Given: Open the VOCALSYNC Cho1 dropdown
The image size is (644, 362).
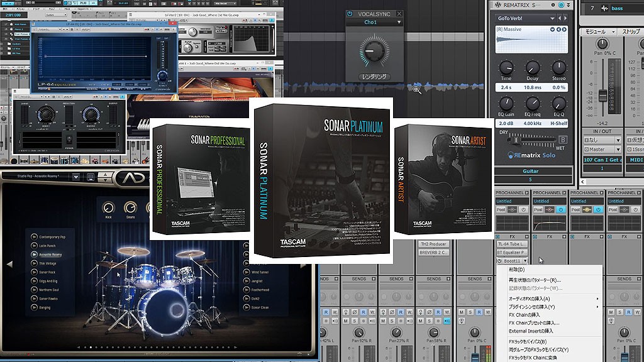Looking at the screenshot, I should 399,22.
